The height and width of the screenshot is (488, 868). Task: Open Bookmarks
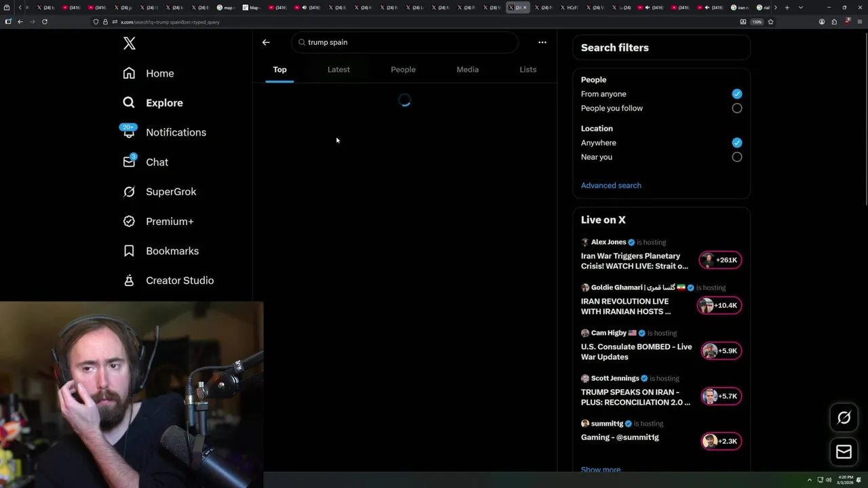pos(161,251)
